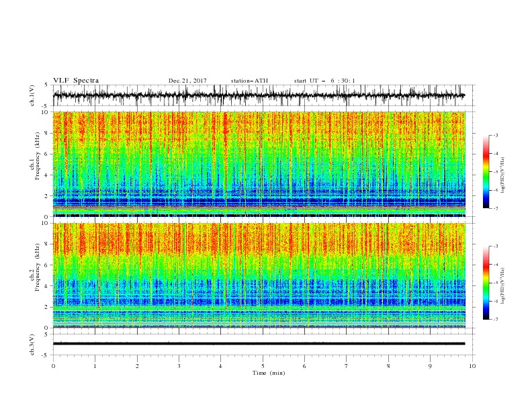Click the "VLF Spectra" title text

(76, 81)
